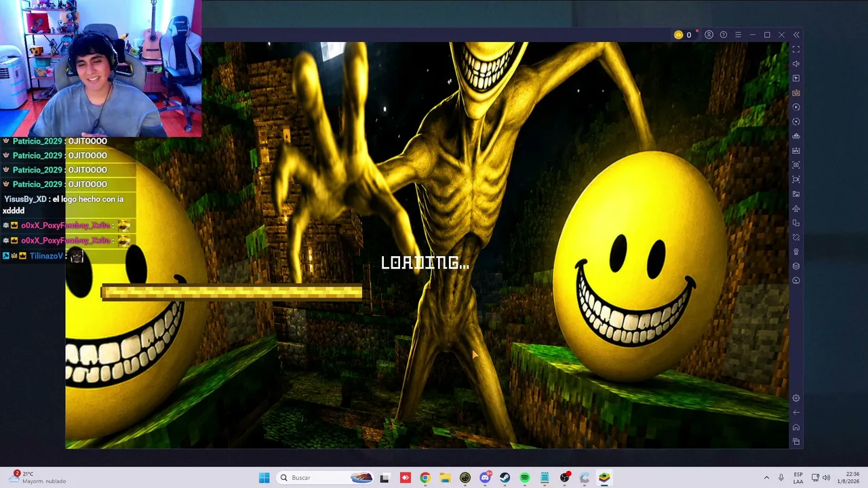Click the volume icon in BlueStacks sidebar
Screen dimensions: 868x488
(796, 64)
